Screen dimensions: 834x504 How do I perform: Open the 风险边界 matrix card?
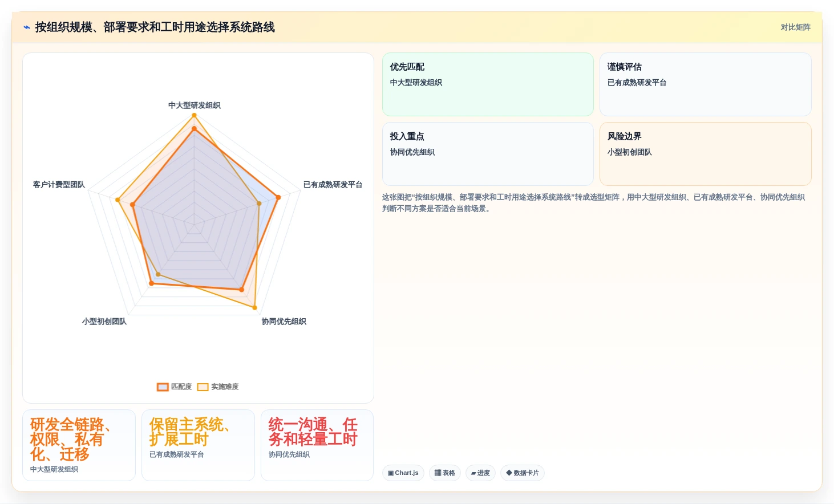coord(705,154)
